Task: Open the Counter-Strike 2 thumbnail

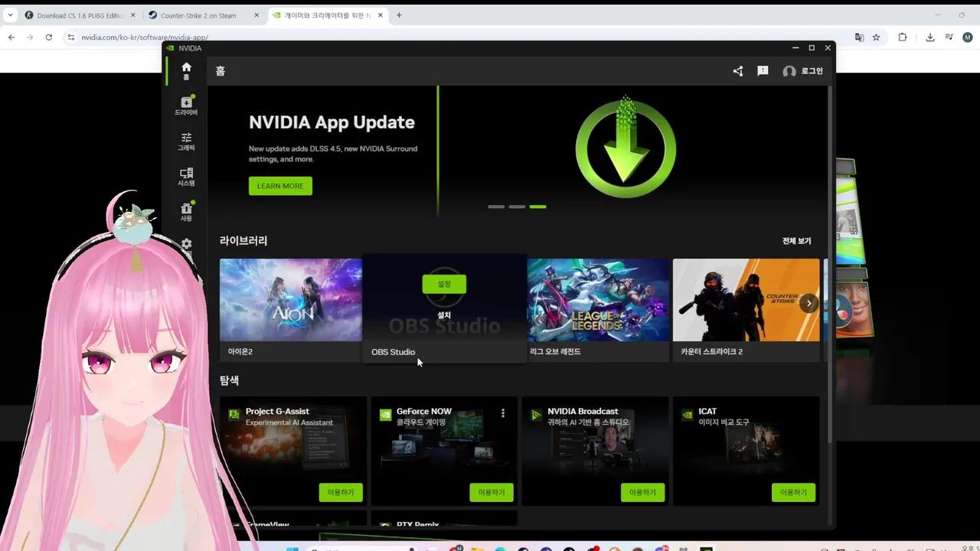Action: 746,300
